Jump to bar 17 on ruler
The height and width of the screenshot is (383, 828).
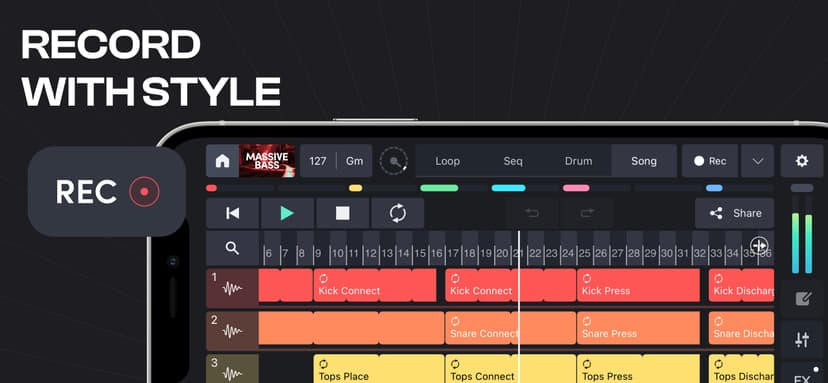453,254
